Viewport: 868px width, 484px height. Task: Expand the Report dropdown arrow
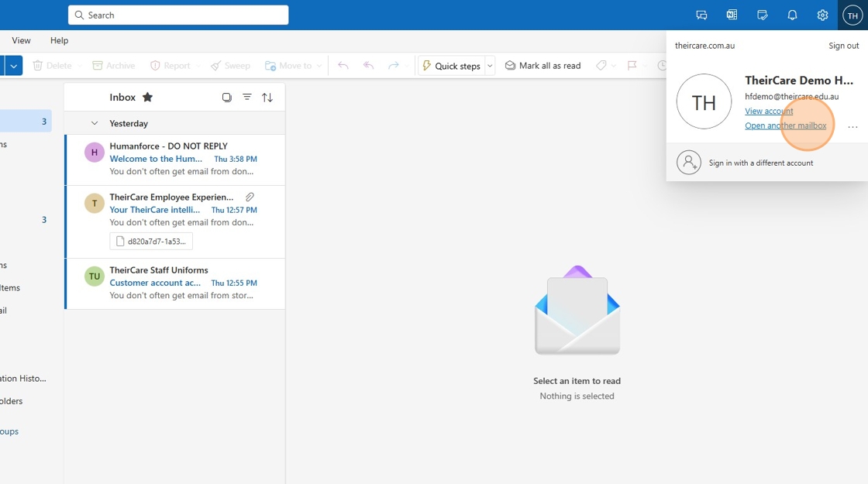click(x=198, y=65)
